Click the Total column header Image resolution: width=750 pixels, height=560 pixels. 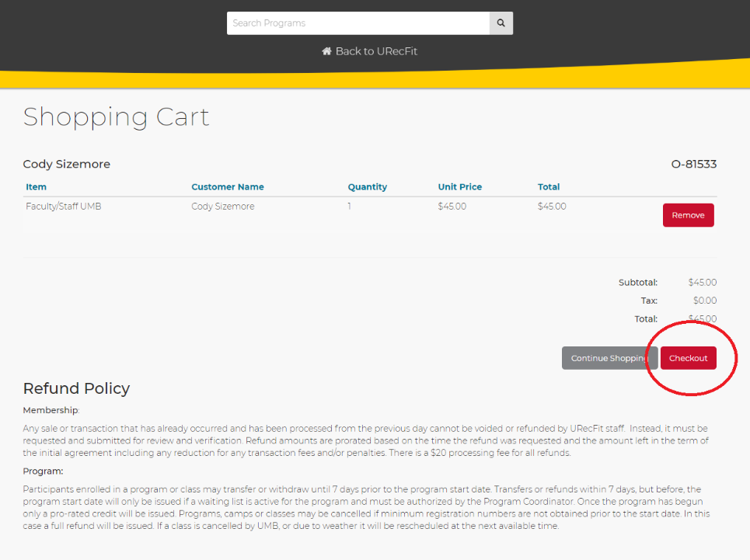549,187
